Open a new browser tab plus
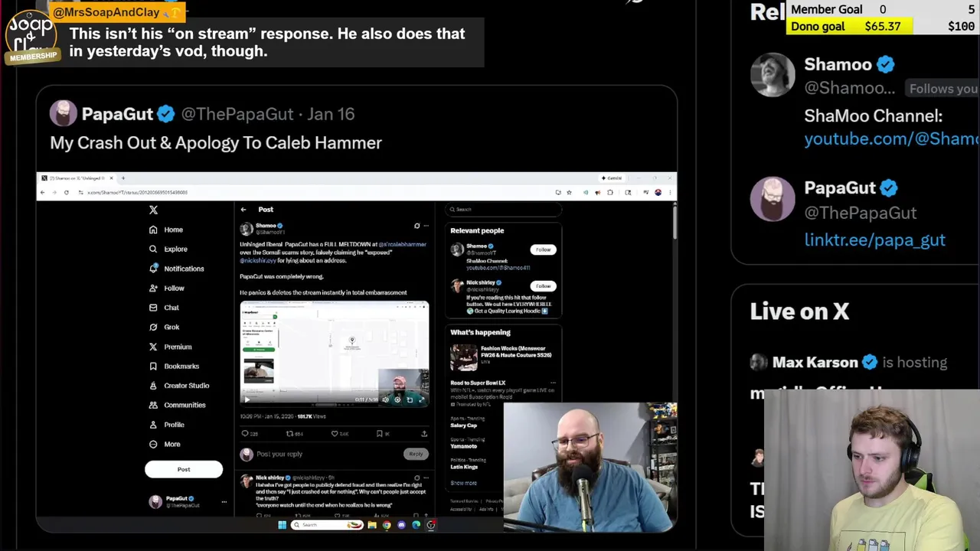Image resolution: width=980 pixels, height=551 pixels. [x=122, y=178]
